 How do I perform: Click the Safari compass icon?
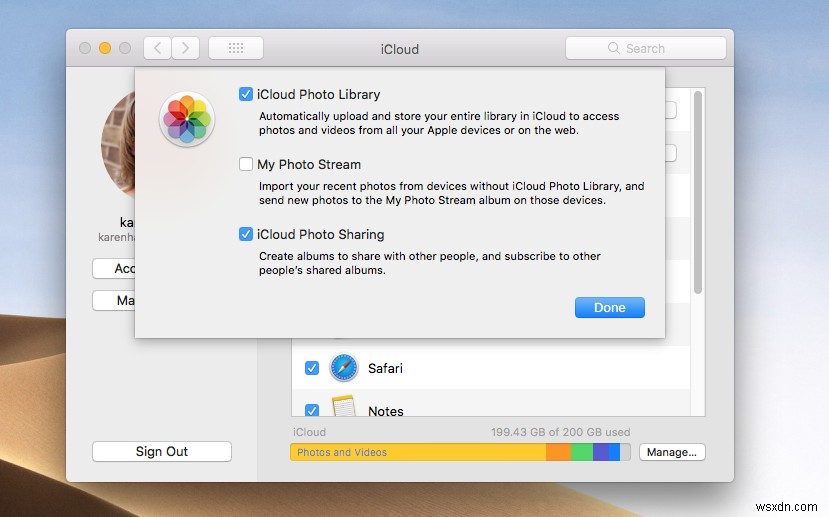click(x=344, y=368)
